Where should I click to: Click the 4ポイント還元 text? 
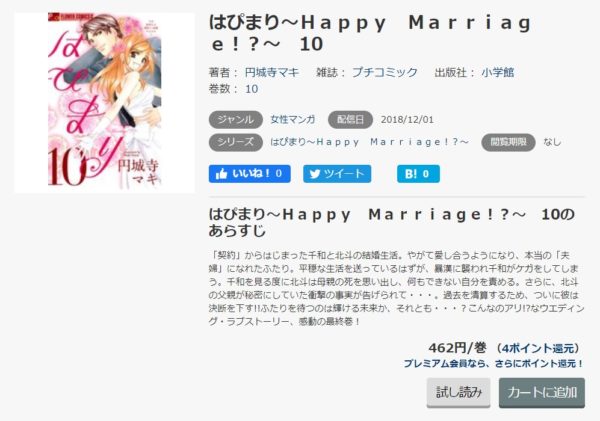tap(538, 348)
